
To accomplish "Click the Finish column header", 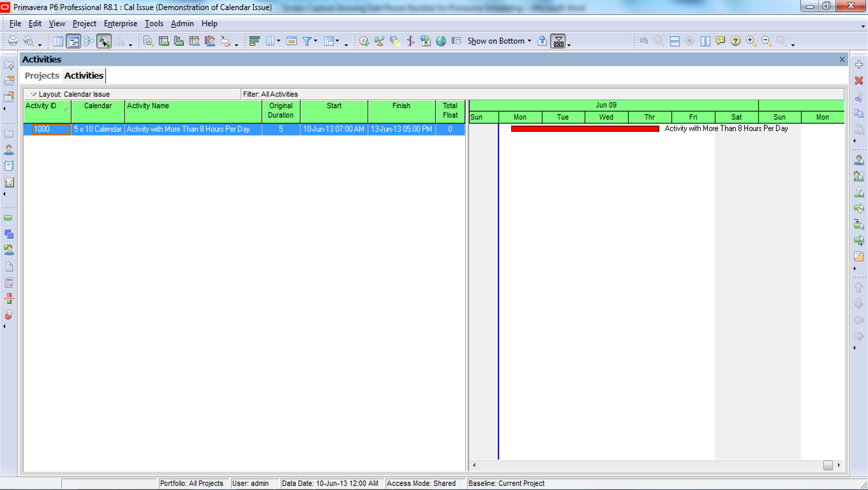I will tap(401, 111).
